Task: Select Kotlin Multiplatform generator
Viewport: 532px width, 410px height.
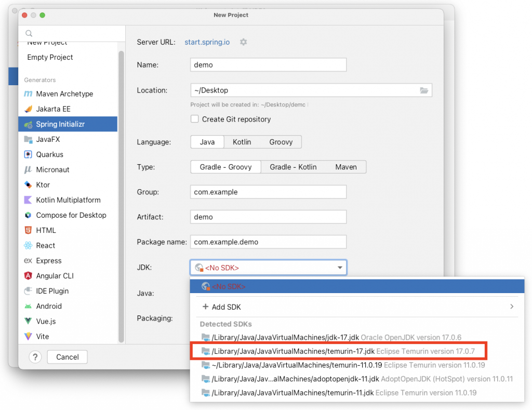Action: coord(68,200)
